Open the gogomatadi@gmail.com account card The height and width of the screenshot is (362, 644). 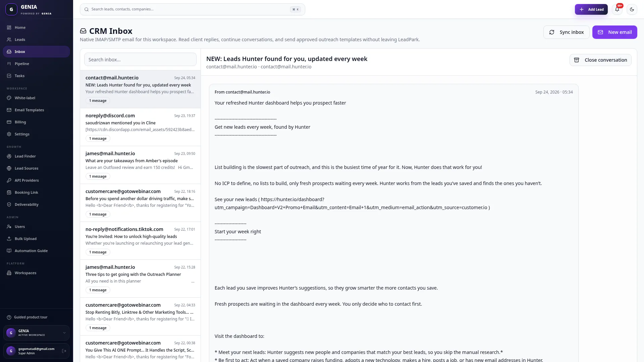point(36,351)
